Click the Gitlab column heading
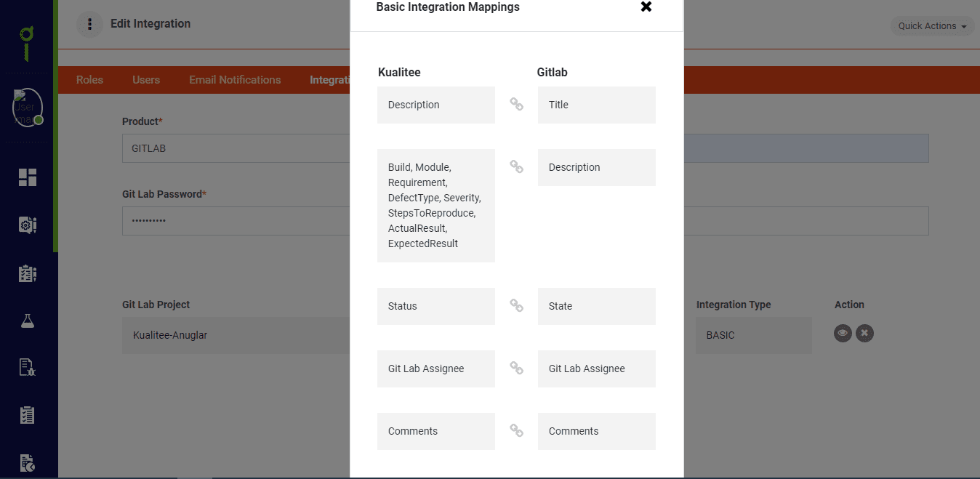Image resolution: width=980 pixels, height=479 pixels. tap(553, 72)
